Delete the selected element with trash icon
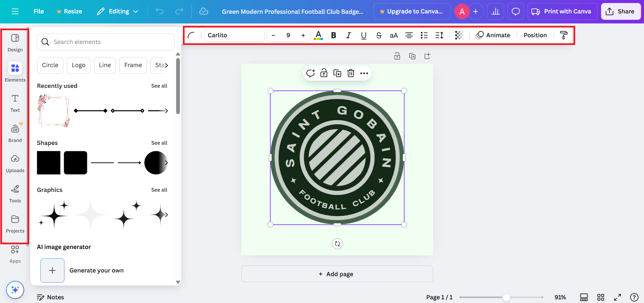The width and height of the screenshot is (644, 303). pyautogui.click(x=351, y=73)
